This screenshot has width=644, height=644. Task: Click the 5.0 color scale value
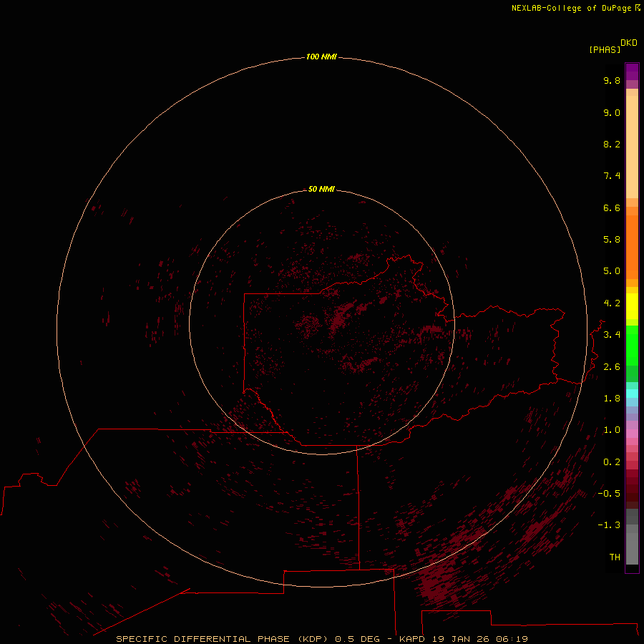(x=612, y=271)
